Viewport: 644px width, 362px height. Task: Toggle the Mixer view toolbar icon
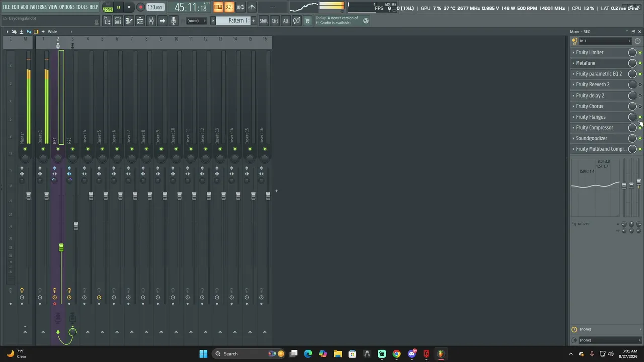[x=151, y=21]
